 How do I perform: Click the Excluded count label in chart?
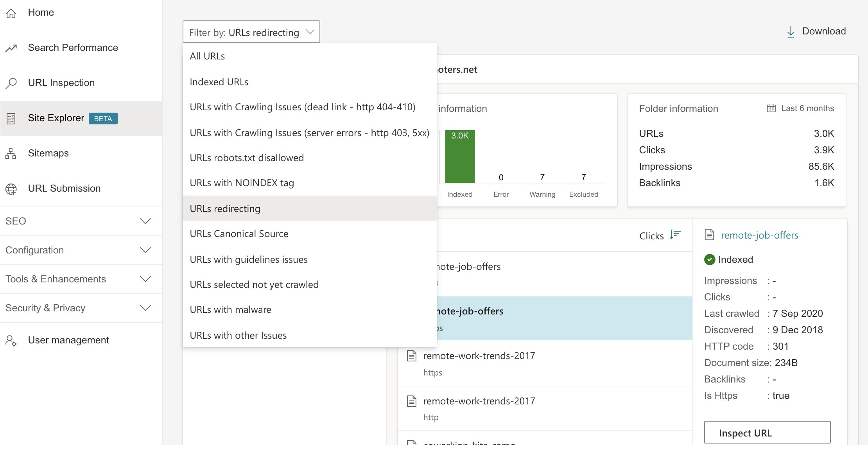[583, 177]
